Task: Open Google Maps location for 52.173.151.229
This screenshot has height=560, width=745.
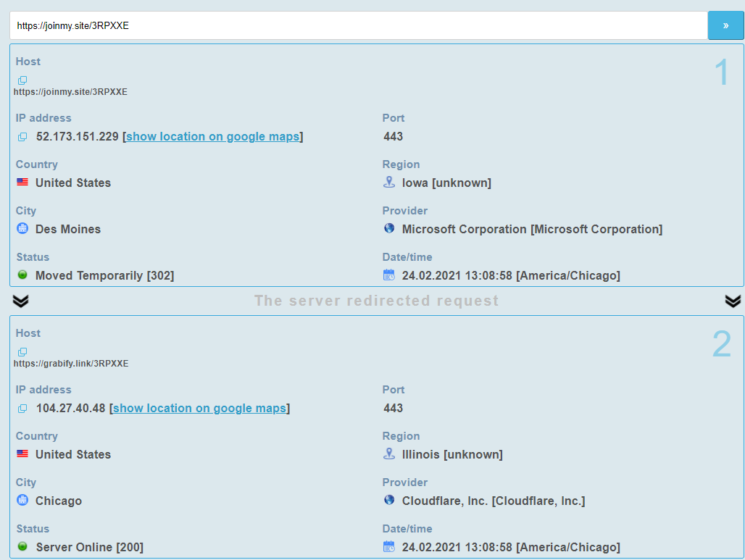Action: pyautogui.click(x=212, y=137)
